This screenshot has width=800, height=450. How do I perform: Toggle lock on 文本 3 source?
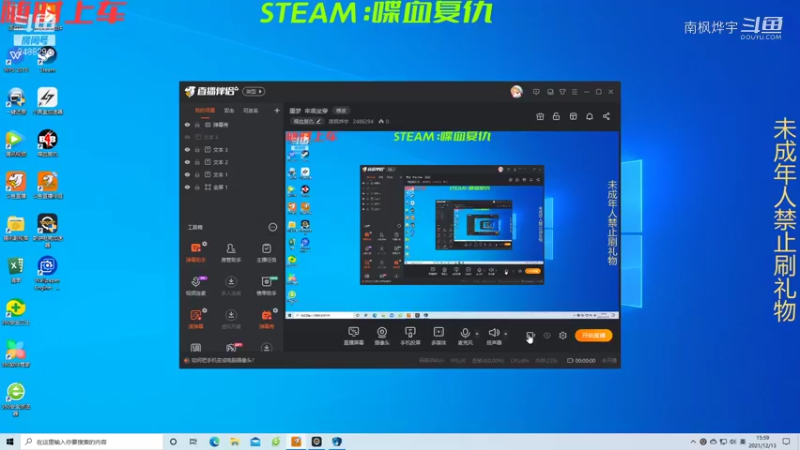197,149
